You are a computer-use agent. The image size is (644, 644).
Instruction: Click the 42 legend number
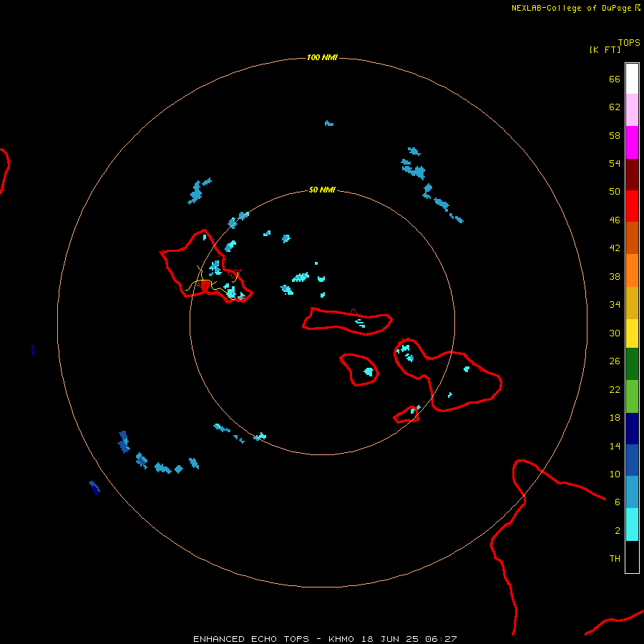coord(615,248)
